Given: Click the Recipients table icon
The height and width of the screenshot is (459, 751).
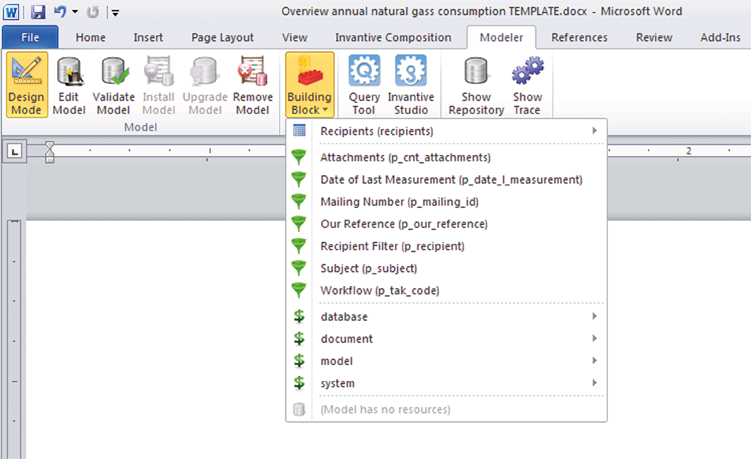Looking at the screenshot, I should [299, 130].
